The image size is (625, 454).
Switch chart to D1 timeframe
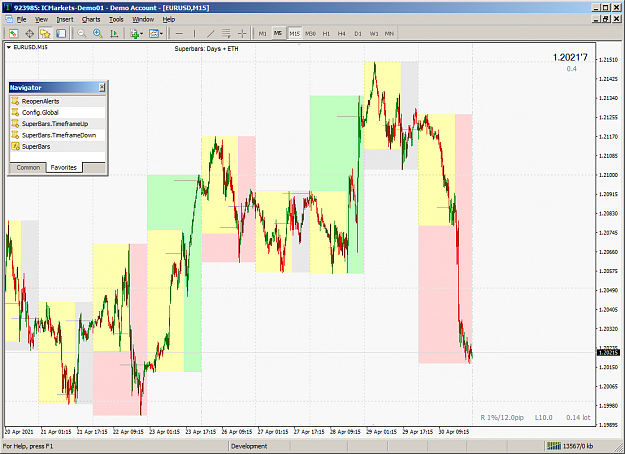coord(358,33)
